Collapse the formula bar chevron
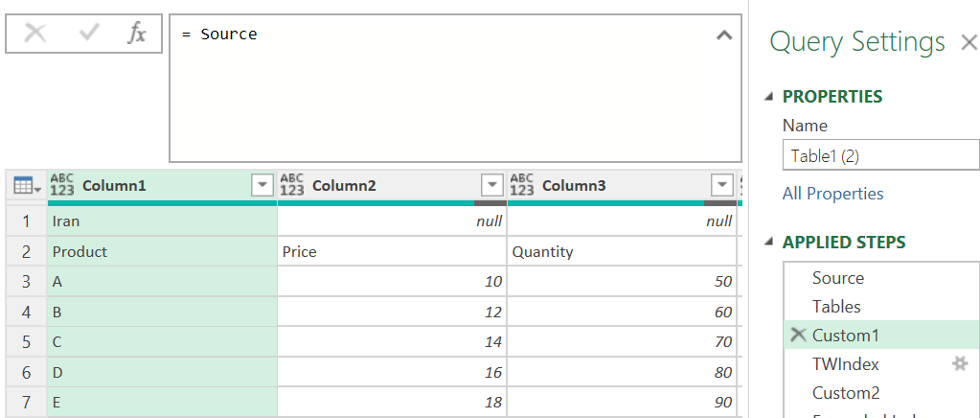The image size is (980, 418). 724,35
